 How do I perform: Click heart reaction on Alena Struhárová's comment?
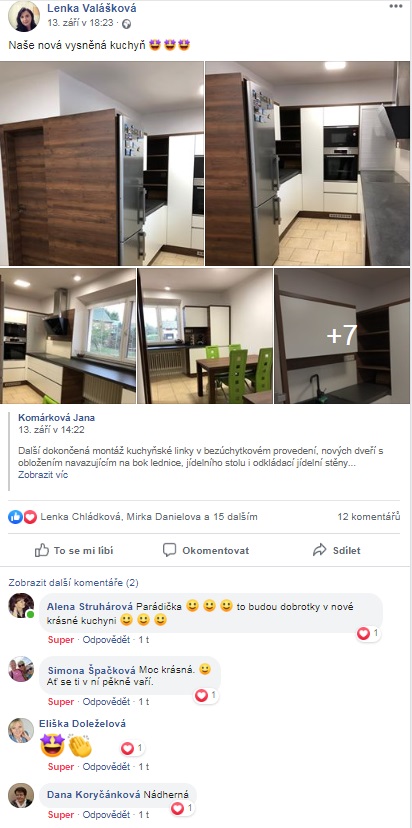[x=363, y=633]
